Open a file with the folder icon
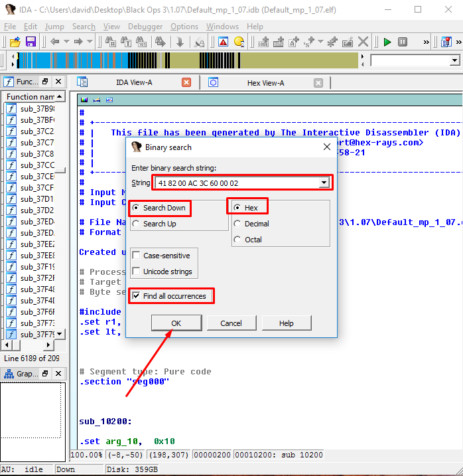 pos(15,42)
